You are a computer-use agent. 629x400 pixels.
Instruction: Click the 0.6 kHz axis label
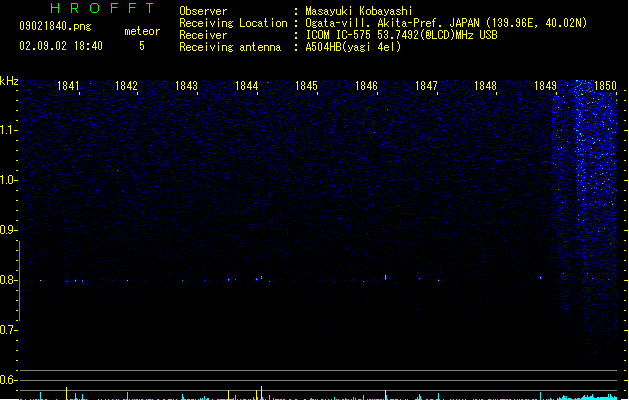[8, 380]
